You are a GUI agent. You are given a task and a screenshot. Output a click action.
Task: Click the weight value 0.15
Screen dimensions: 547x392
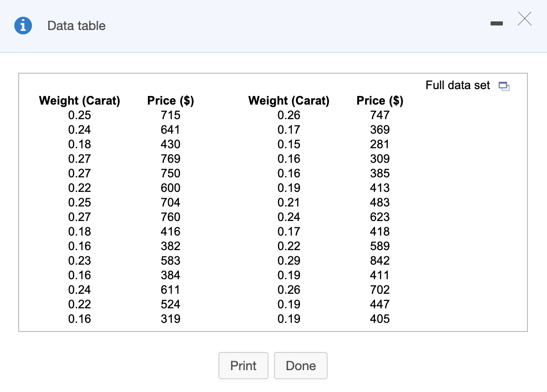[289, 144]
